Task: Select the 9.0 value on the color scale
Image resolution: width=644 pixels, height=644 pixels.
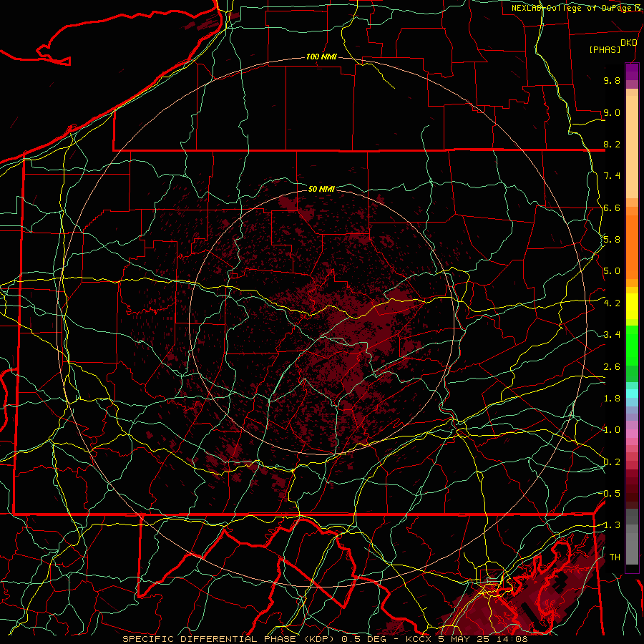Action: 612,112
